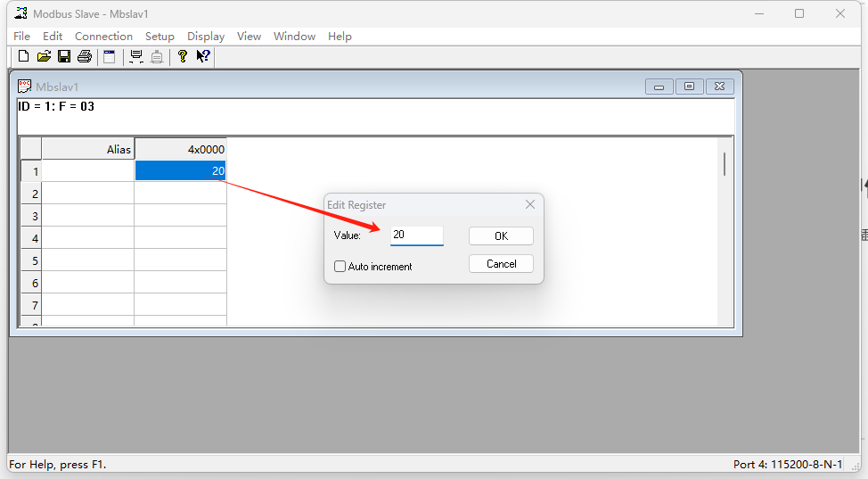Viewport: 868px width, 479px height.
Task: Open the Setup menu
Action: coord(160,37)
